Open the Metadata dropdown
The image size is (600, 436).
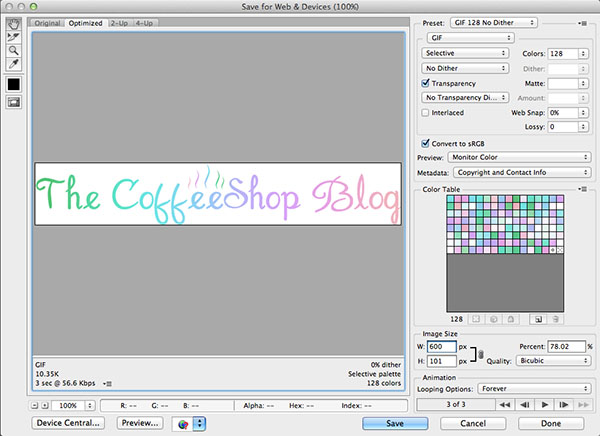[522, 173]
